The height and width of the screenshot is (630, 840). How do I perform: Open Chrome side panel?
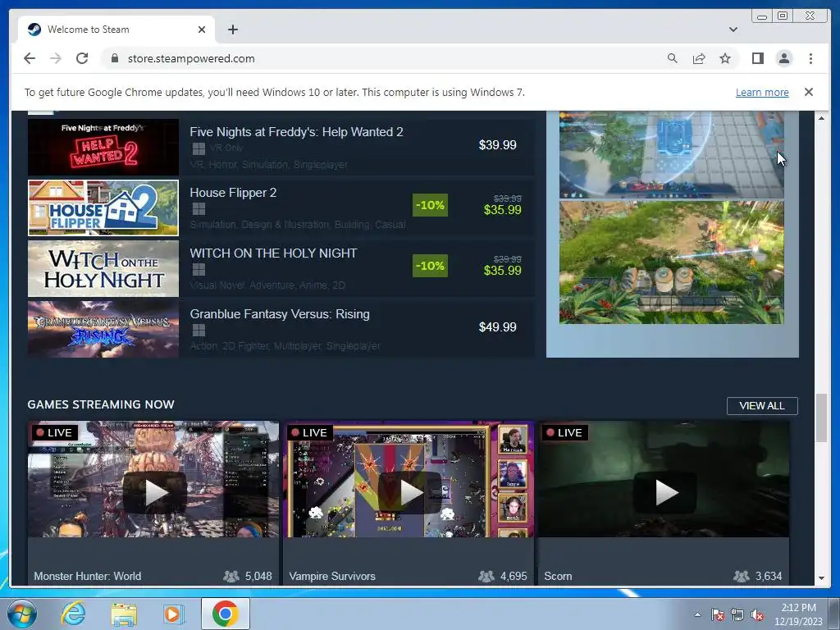coord(757,58)
